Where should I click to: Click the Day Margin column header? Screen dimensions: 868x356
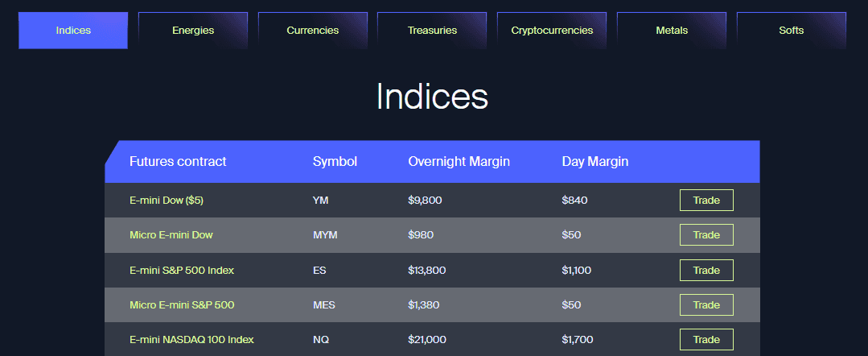[595, 162]
